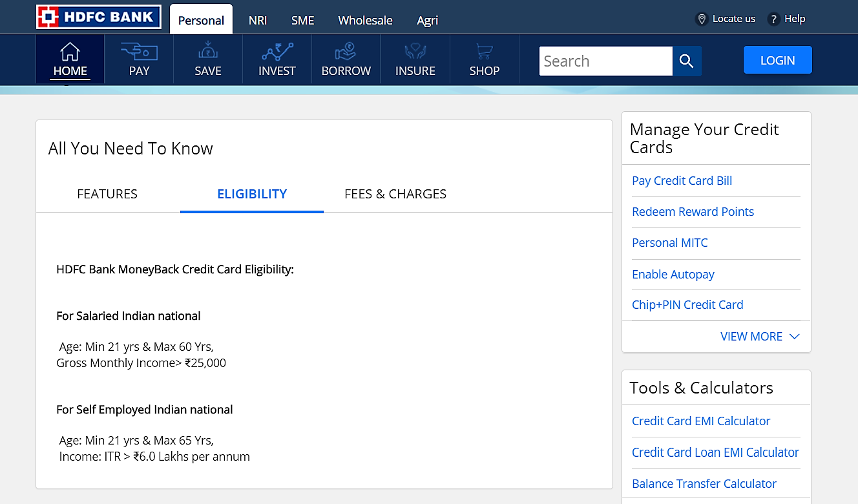
Task: Click 'For Self Employed Indian national' text
Action: [145, 410]
